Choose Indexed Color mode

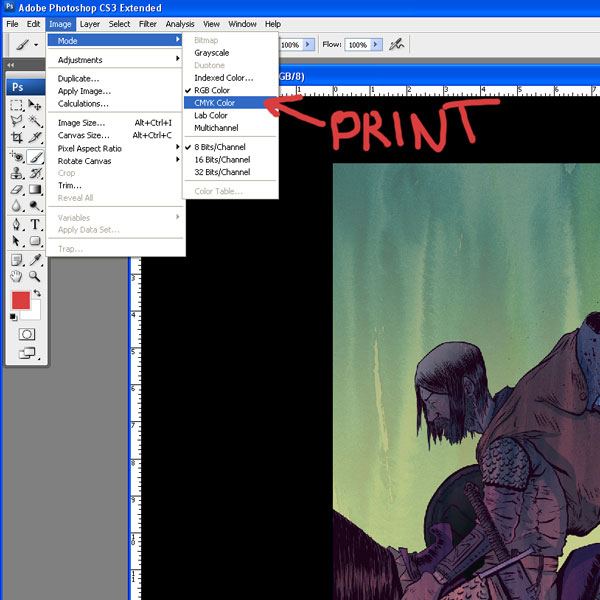[x=230, y=78]
